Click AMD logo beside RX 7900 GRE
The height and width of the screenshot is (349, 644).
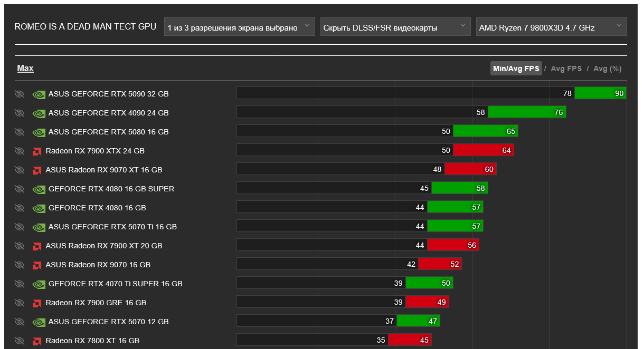click(x=37, y=303)
